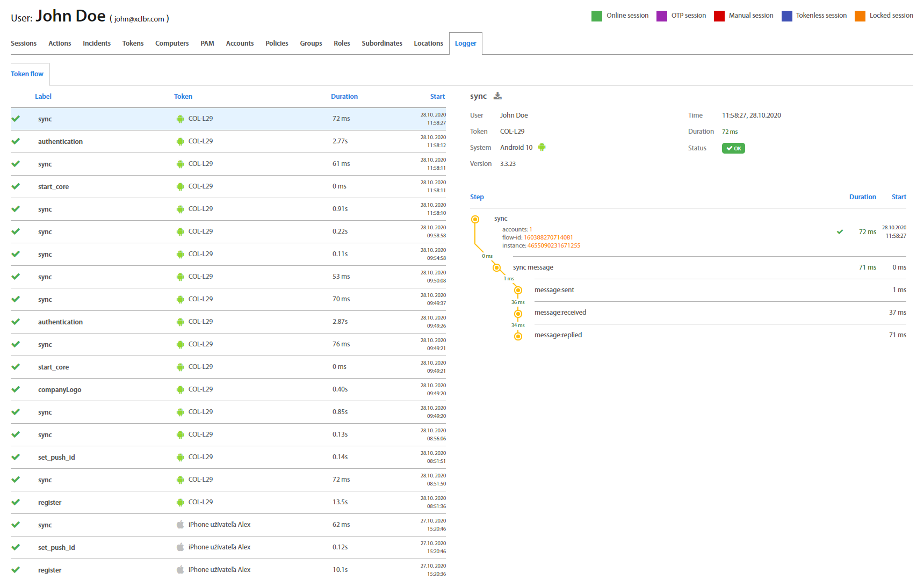Open the Incidents tab

tap(97, 44)
